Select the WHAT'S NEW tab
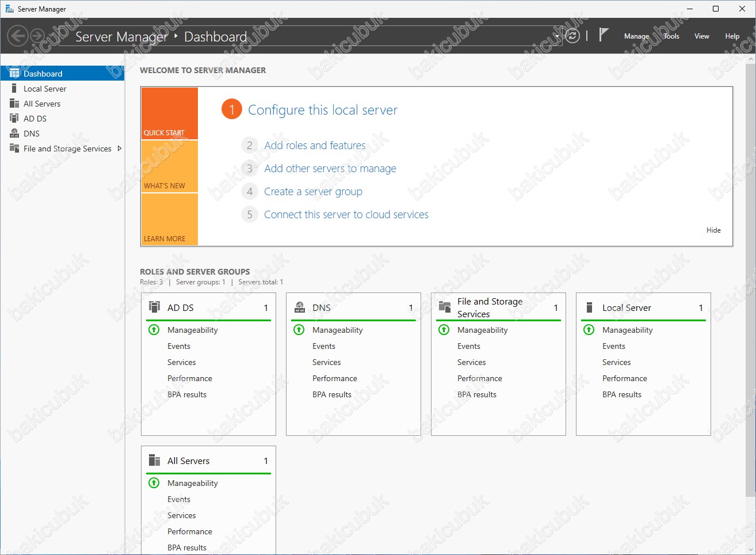This screenshot has height=555, width=756. 170,166
